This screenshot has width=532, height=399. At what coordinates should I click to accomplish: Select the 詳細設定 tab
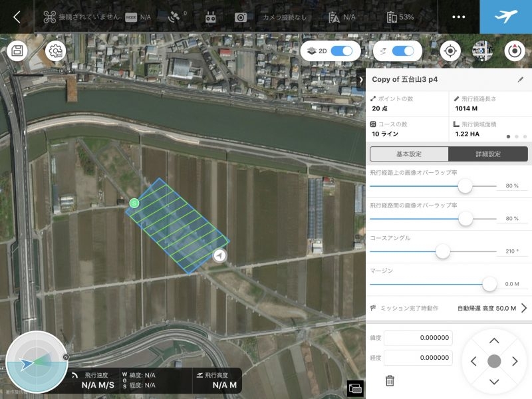(x=487, y=154)
